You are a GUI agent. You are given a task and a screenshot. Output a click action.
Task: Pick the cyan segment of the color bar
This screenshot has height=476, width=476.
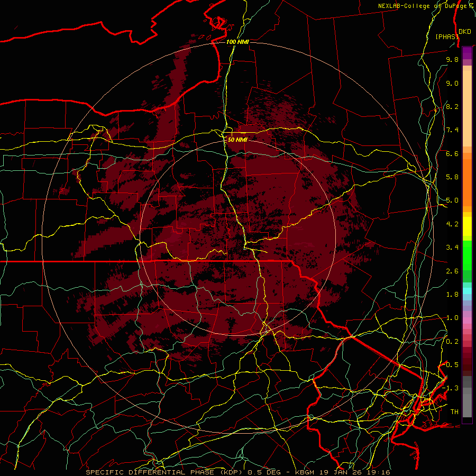[x=467, y=291]
